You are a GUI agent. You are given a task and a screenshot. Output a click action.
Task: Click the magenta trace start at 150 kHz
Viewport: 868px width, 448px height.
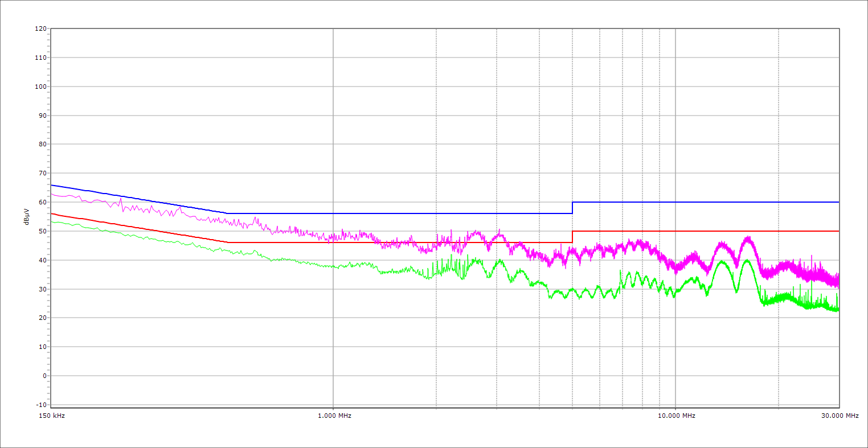coord(52,194)
